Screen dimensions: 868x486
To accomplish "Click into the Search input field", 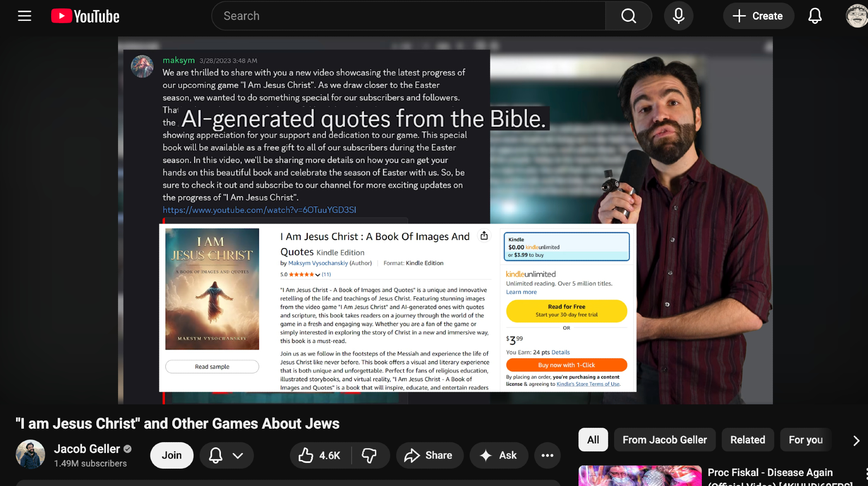I will (x=408, y=16).
